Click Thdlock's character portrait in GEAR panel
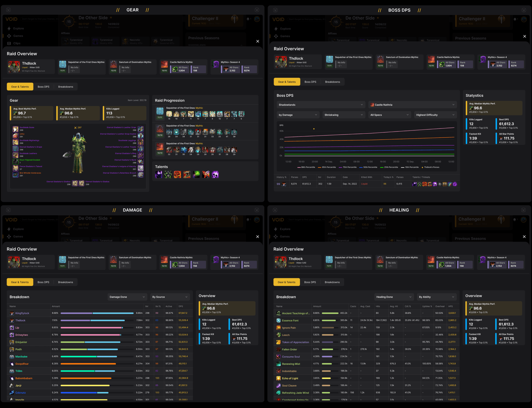The height and width of the screenshot is (408, 532). coord(14,67)
